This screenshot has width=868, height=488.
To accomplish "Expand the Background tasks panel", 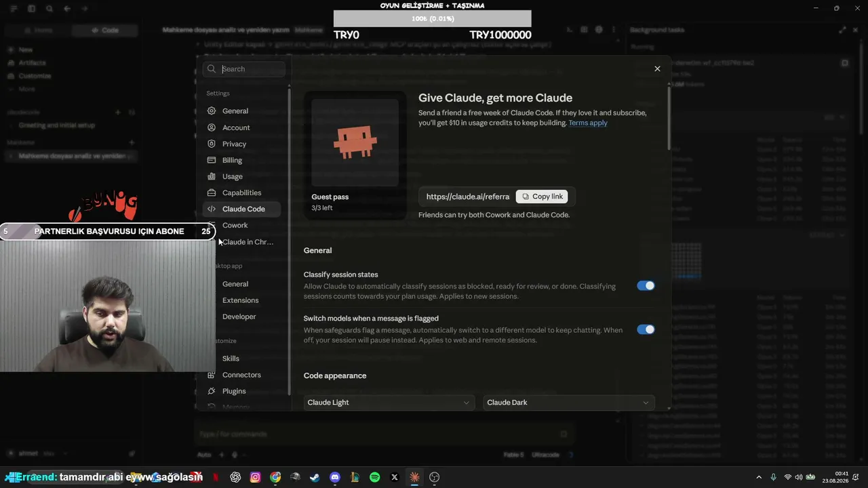I will 842,30.
